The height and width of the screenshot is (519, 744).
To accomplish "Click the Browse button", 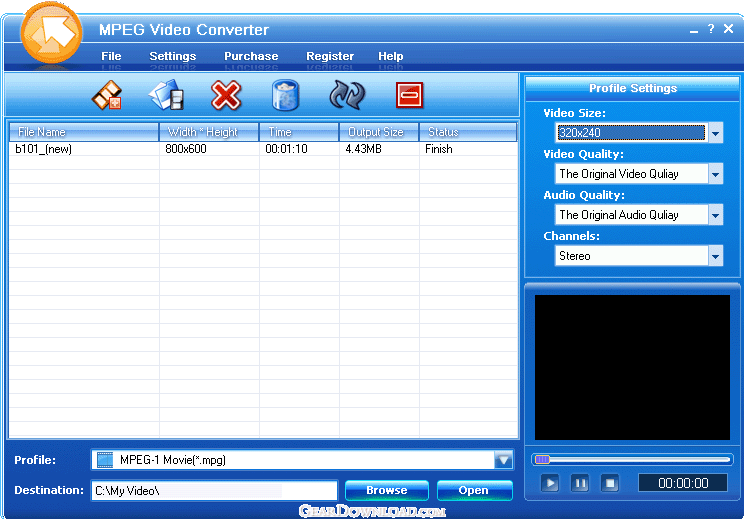I will (387, 490).
